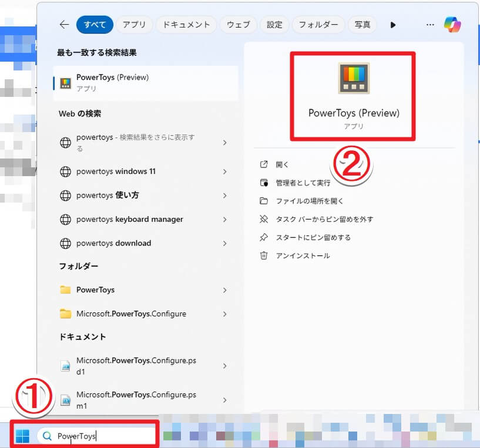This screenshot has height=448, width=480.
Task: Click globe icon beside 'powertoys - 検索結果をさらに表示する'
Action: pyautogui.click(x=66, y=143)
